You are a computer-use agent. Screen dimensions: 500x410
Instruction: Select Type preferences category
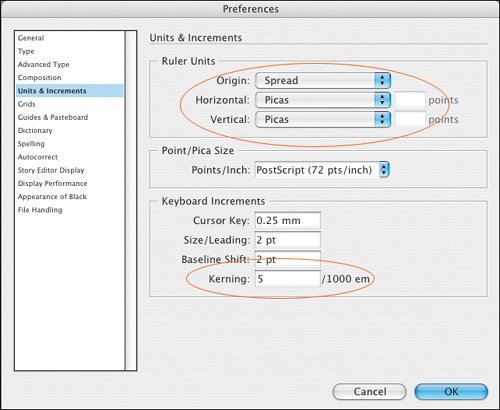[26, 51]
